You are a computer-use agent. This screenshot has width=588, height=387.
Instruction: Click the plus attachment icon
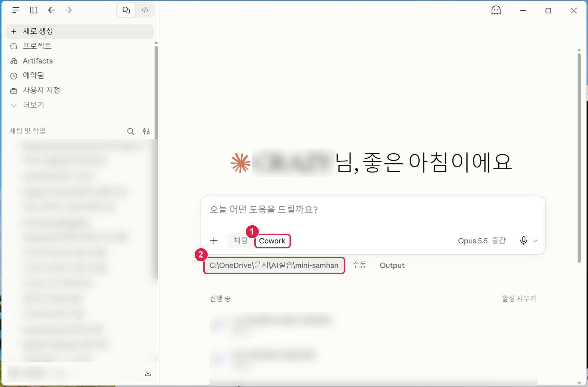(214, 241)
